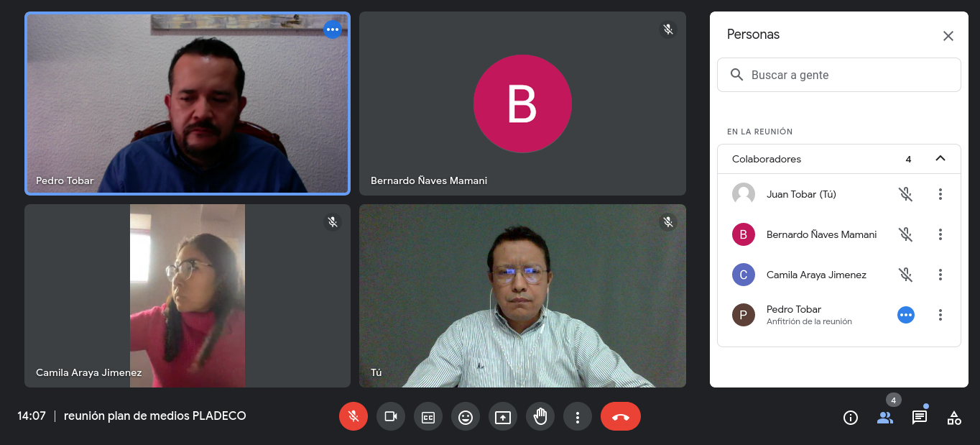
Task: Open the chat panel
Action: [x=920, y=418]
